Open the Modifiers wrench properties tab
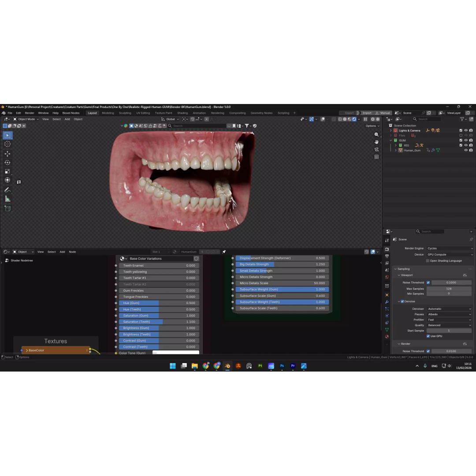476x476 pixels. click(x=387, y=302)
